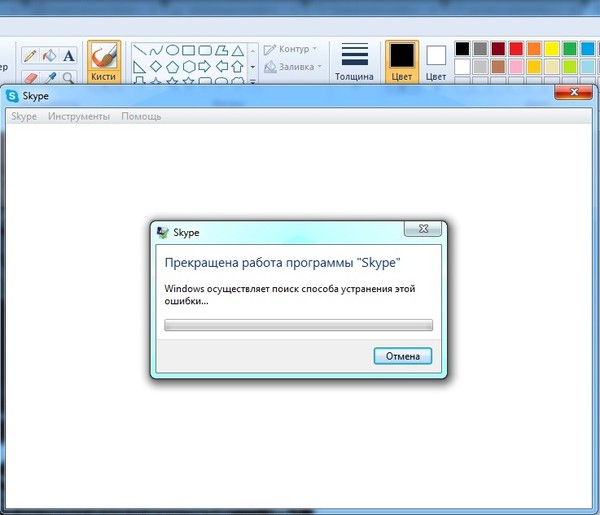Pick the yellow palette swatch
This screenshot has width=600, height=515.
[552, 49]
